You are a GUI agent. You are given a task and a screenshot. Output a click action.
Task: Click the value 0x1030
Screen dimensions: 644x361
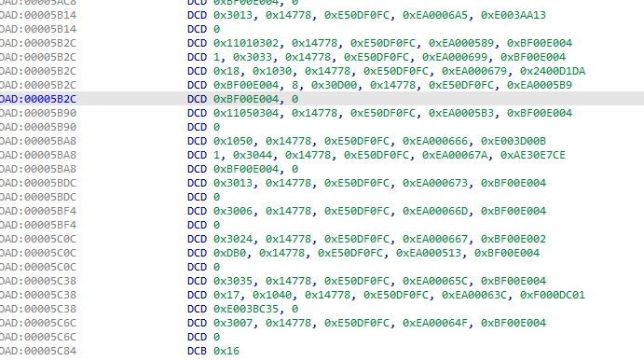coord(272,71)
